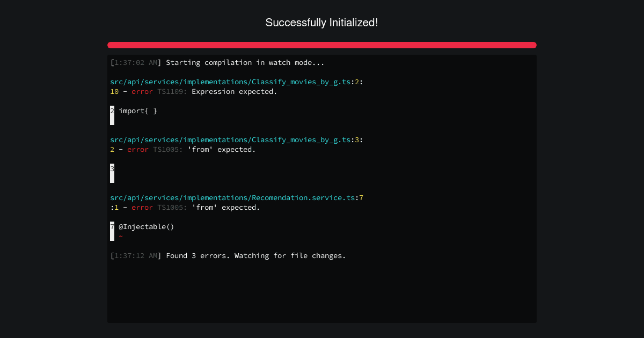The height and width of the screenshot is (338, 644).
Task: Click the red tilde error marker under @Injectable
Action: click(x=121, y=236)
